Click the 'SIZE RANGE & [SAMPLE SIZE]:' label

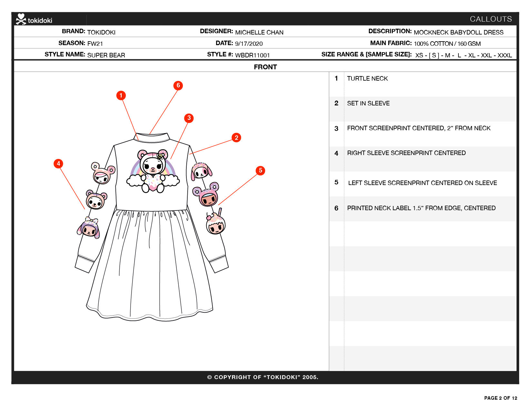tap(366, 54)
